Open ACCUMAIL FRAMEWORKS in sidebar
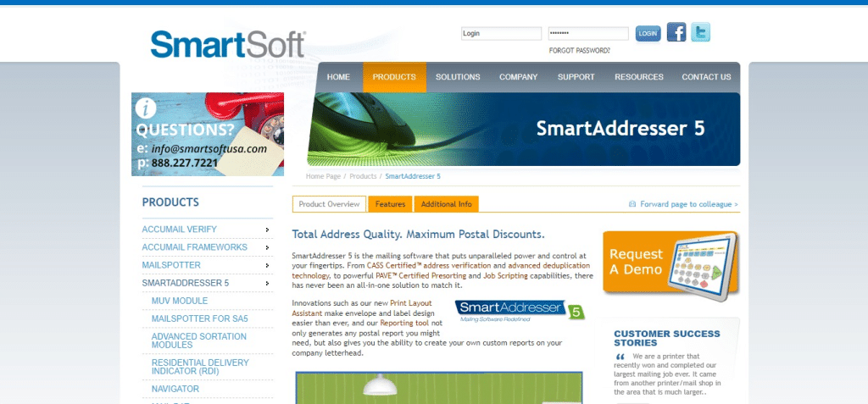 tap(195, 247)
